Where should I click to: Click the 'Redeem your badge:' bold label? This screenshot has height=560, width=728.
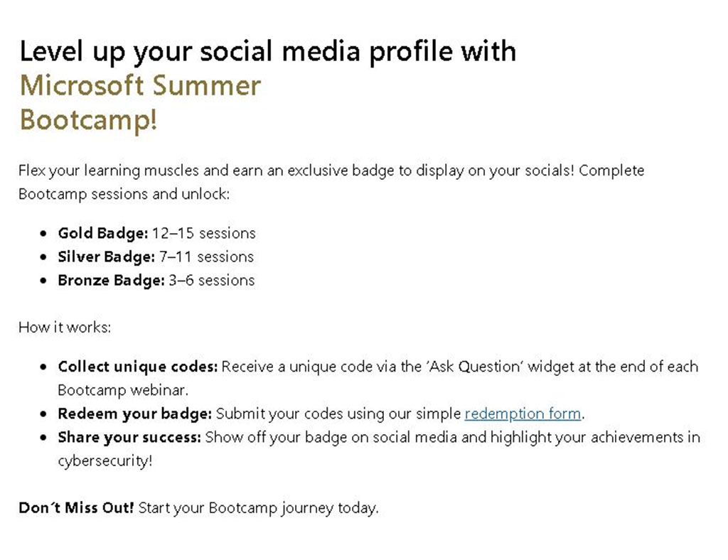click(134, 414)
